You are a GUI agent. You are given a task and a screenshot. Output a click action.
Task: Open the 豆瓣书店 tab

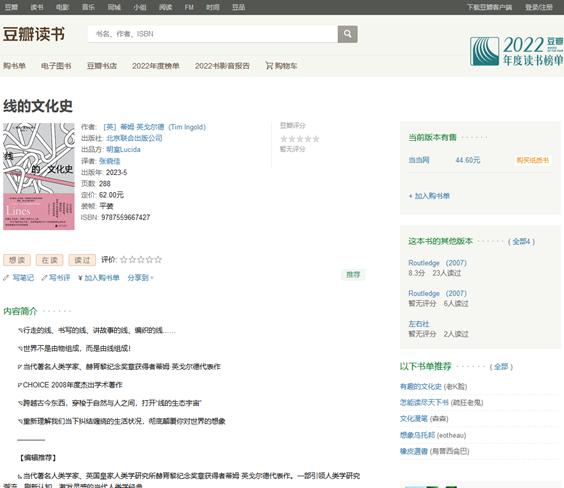pos(102,66)
